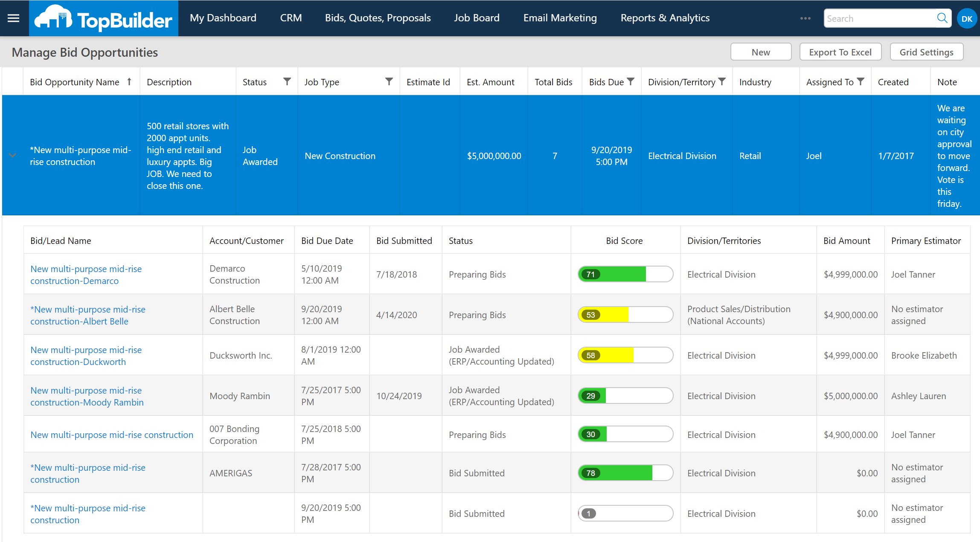Open the AMERIGAS row's bid link
Image resolution: width=980 pixels, height=542 pixels.
tap(88, 473)
